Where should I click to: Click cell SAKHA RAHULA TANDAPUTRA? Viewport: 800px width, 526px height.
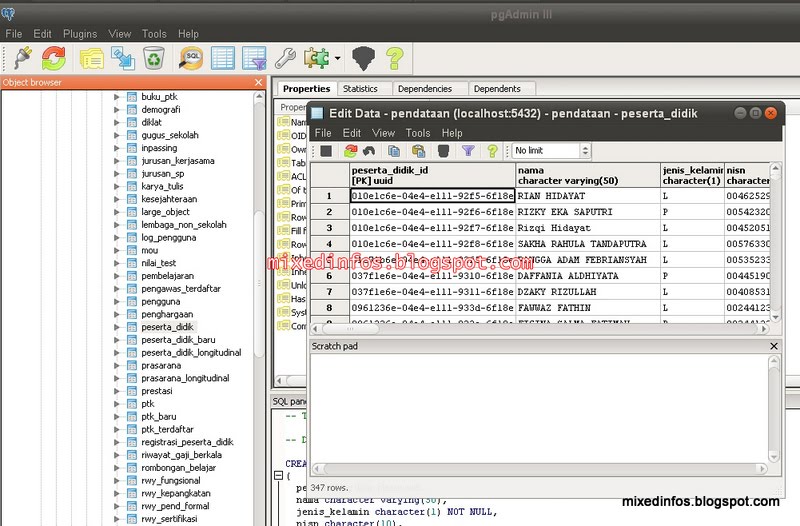click(x=588, y=244)
